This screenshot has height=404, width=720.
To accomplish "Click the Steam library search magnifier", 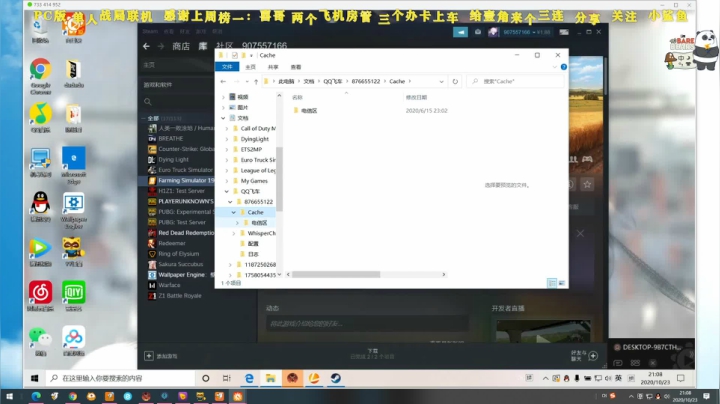I will [x=147, y=101].
